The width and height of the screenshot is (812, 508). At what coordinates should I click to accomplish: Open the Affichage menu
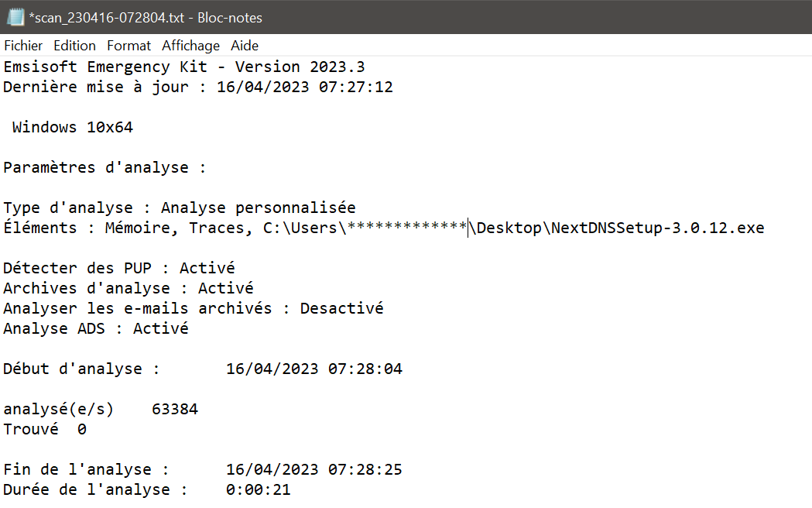coord(190,46)
